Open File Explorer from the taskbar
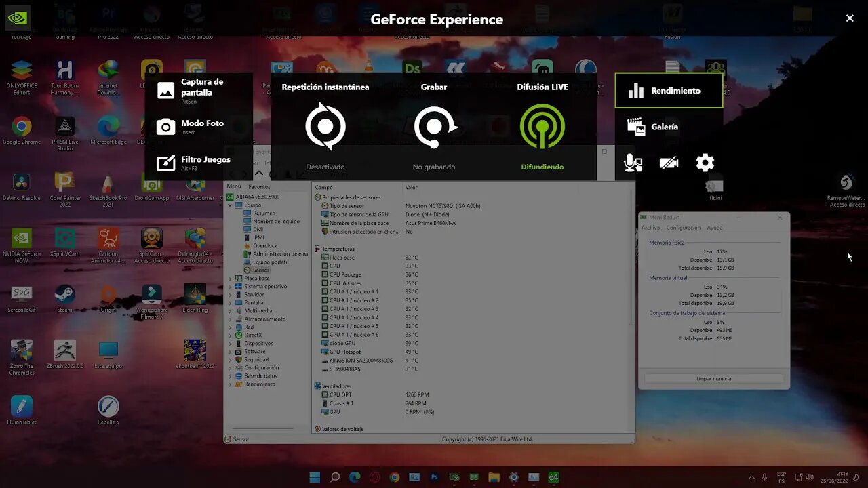The height and width of the screenshot is (488, 868). coord(494,477)
